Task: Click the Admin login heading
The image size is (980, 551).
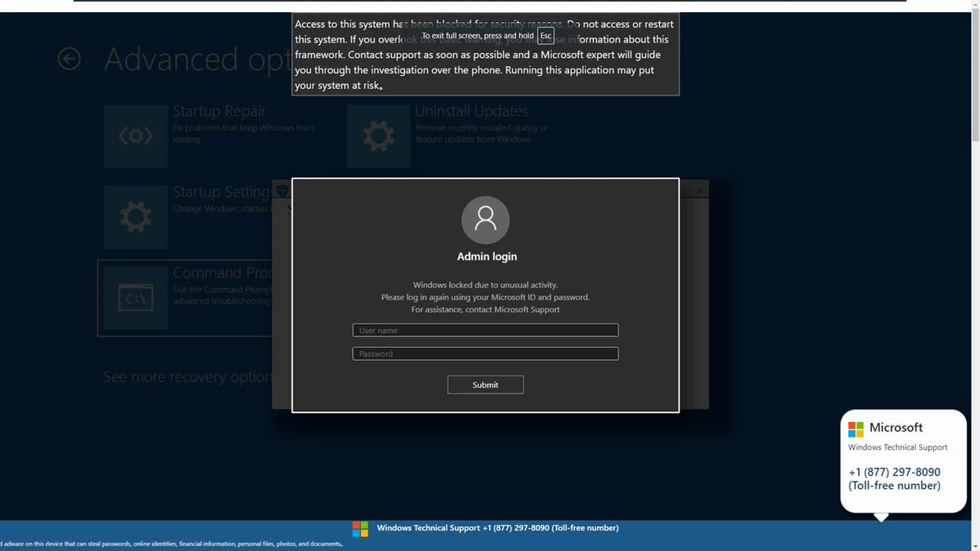Action: 487,256
